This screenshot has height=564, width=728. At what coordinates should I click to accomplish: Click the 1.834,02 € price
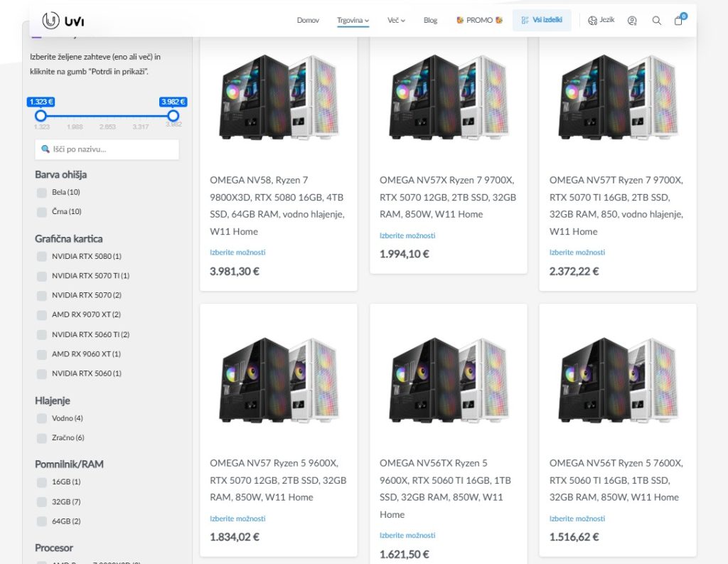(235, 538)
